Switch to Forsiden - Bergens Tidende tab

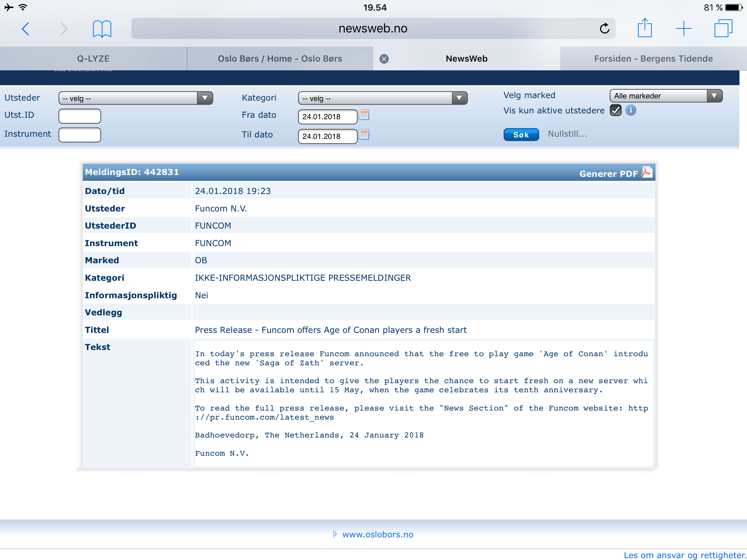click(653, 59)
